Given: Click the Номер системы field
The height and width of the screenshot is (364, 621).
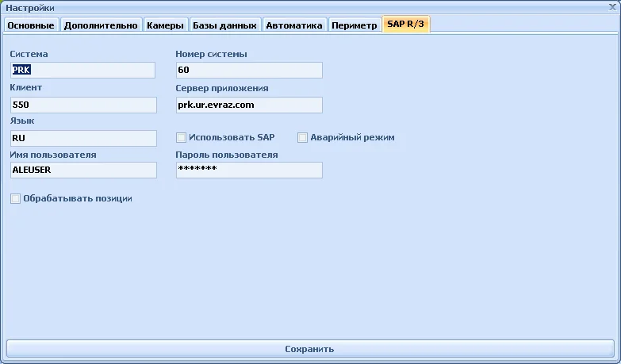Looking at the screenshot, I should 248,71.
